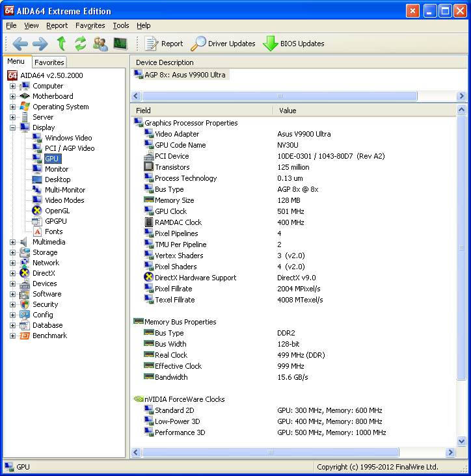This screenshot has height=476, width=471.
Task: Expand the Operating System node
Action: point(12,107)
